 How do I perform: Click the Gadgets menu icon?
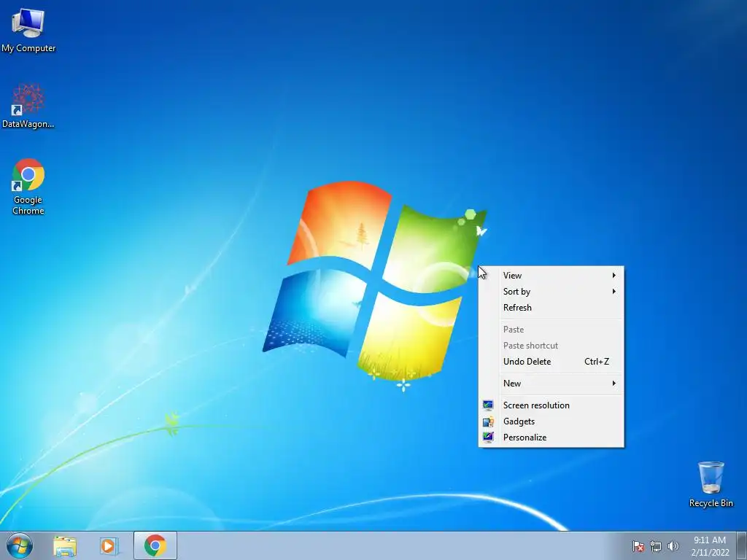(488, 421)
